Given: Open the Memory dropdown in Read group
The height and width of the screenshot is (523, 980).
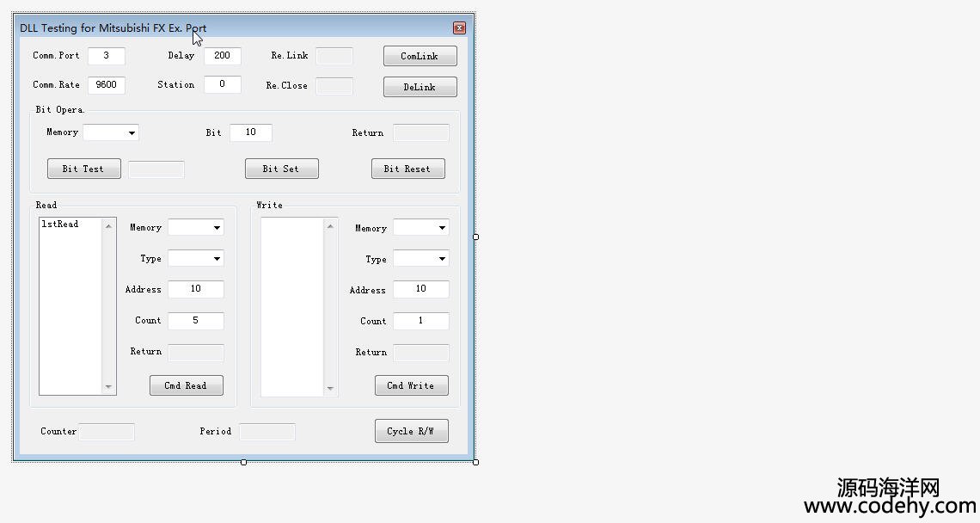Looking at the screenshot, I should click(196, 227).
